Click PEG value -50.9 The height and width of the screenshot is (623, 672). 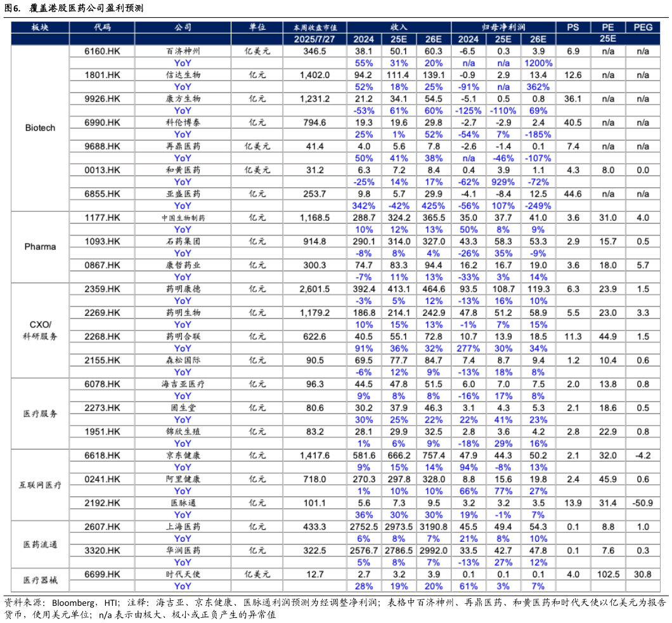(x=643, y=503)
